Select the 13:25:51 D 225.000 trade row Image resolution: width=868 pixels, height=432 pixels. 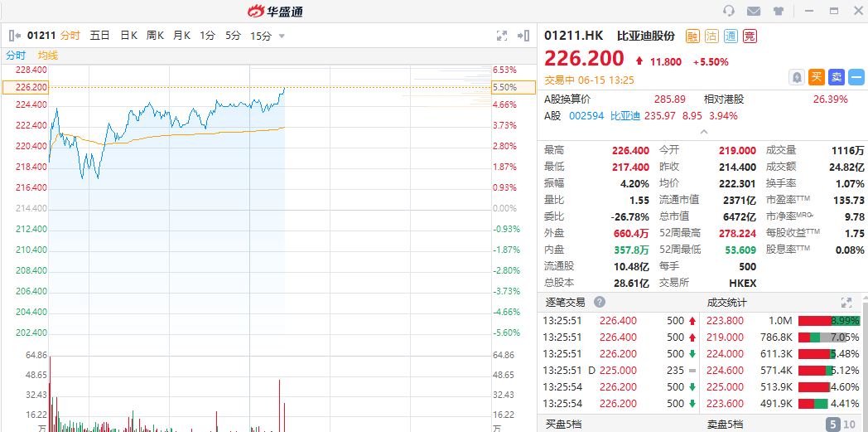pyautogui.click(x=619, y=371)
